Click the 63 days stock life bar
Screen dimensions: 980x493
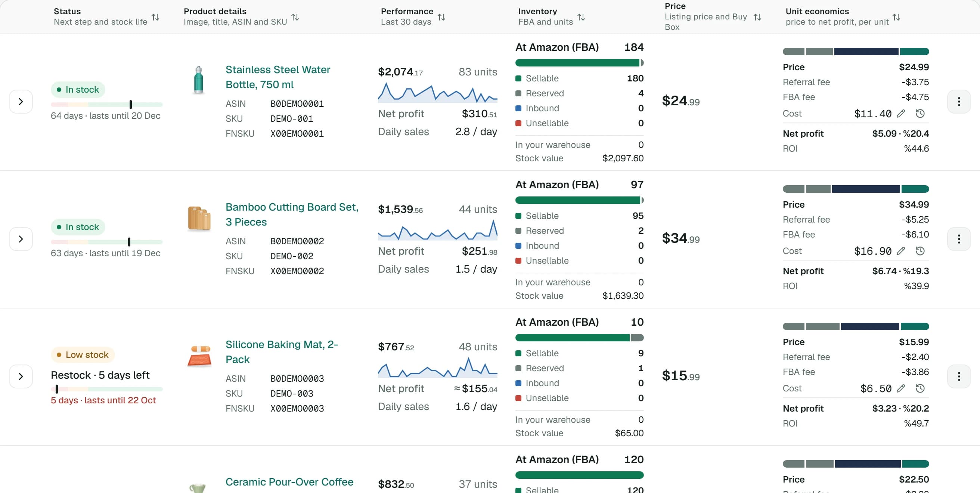[106, 242]
